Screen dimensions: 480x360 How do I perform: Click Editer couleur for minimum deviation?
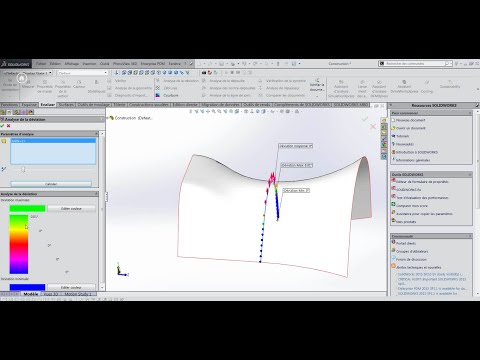pyautogui.click(x=71, y=287)
